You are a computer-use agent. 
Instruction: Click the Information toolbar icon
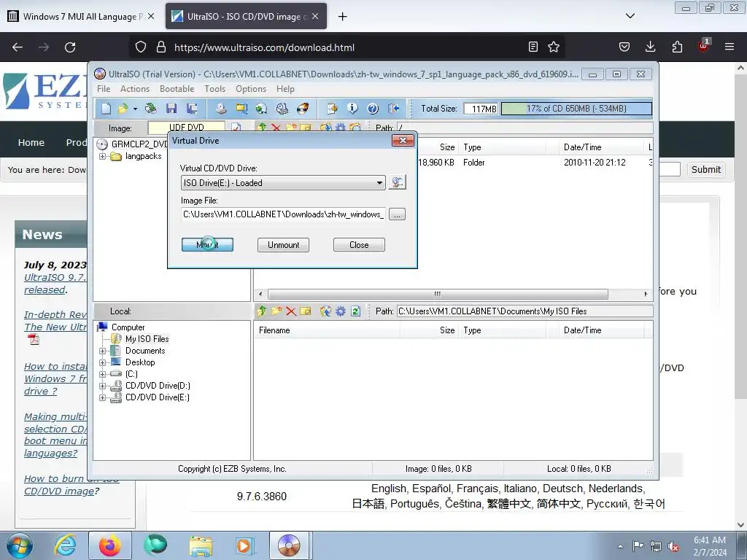(352, 109)
